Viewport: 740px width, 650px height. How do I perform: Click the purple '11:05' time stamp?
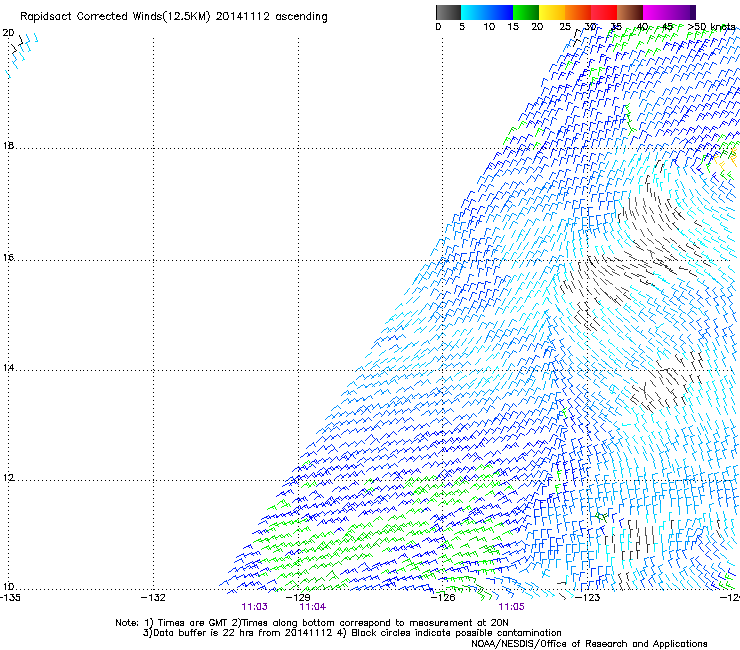pos(511,607)
